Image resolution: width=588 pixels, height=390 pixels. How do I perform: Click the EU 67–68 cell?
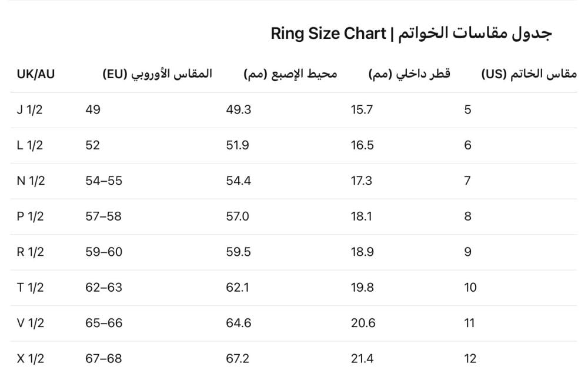pos(103,358)
